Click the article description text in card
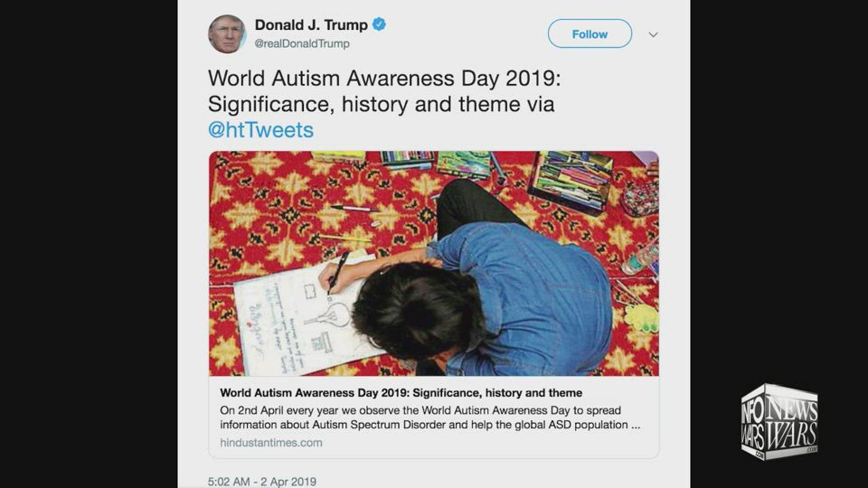This screenshot has width=868, height=488. click(x=430, y=418)
